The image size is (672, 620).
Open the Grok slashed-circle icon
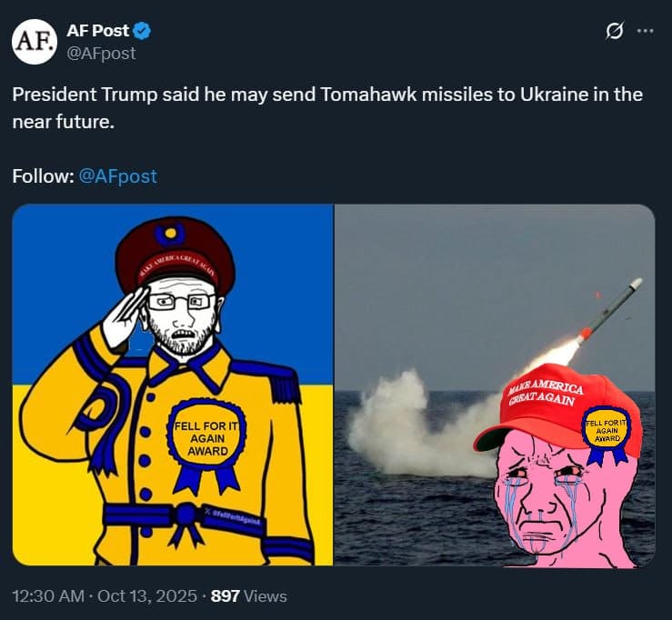pyautogui.click(x=615, y=31)
